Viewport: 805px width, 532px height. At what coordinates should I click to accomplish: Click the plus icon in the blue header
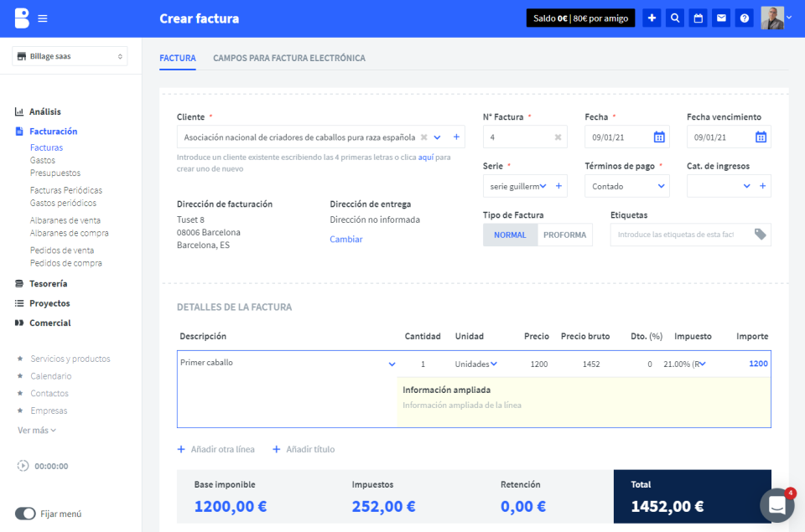coord(652,17)
